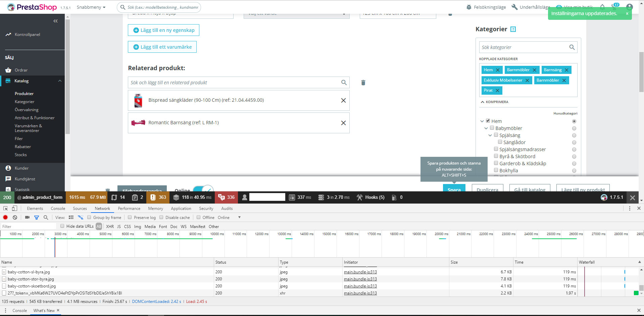This screenshot has width=644, height=316.
Task: Enable the Preserve log checkbox
Action: coord(130,217)
